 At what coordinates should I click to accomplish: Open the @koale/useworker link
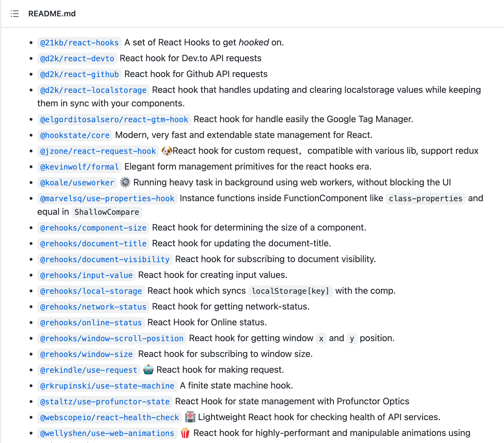click(77, 183)
